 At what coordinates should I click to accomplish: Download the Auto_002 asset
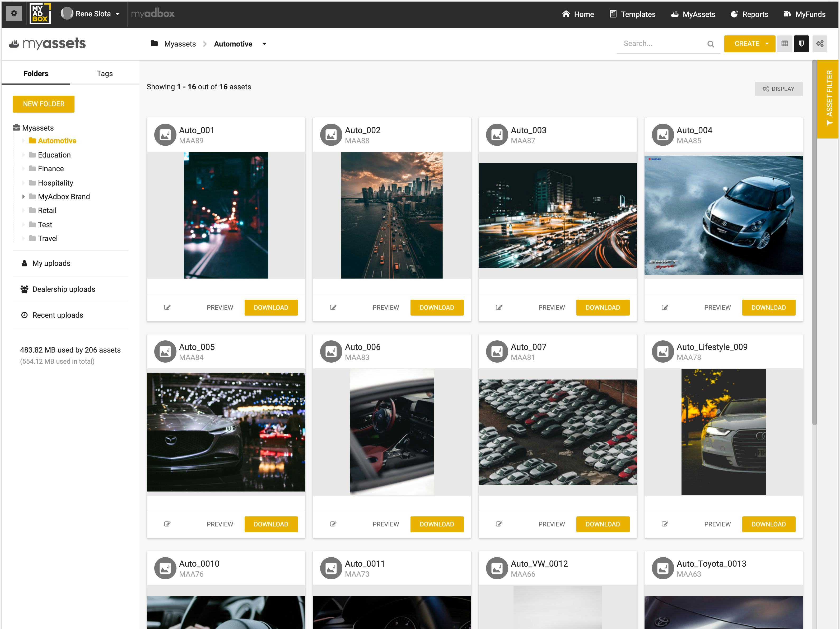point(437,307)
